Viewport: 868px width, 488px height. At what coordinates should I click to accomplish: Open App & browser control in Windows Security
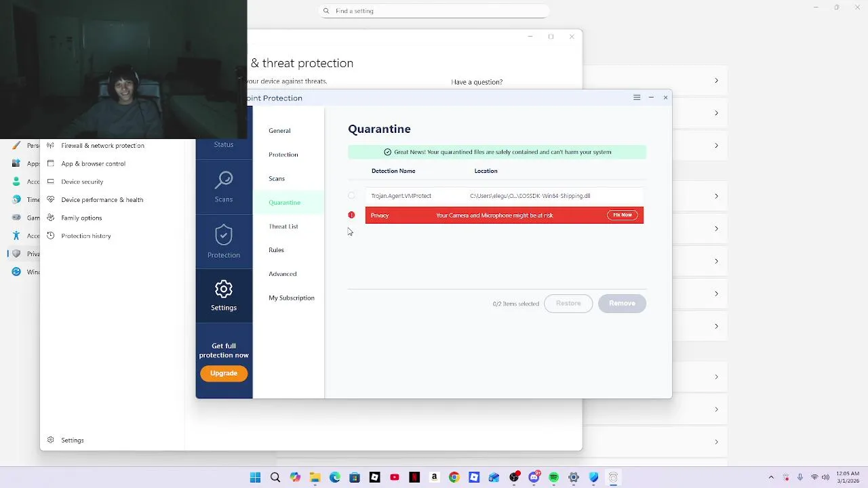point(93,163)
